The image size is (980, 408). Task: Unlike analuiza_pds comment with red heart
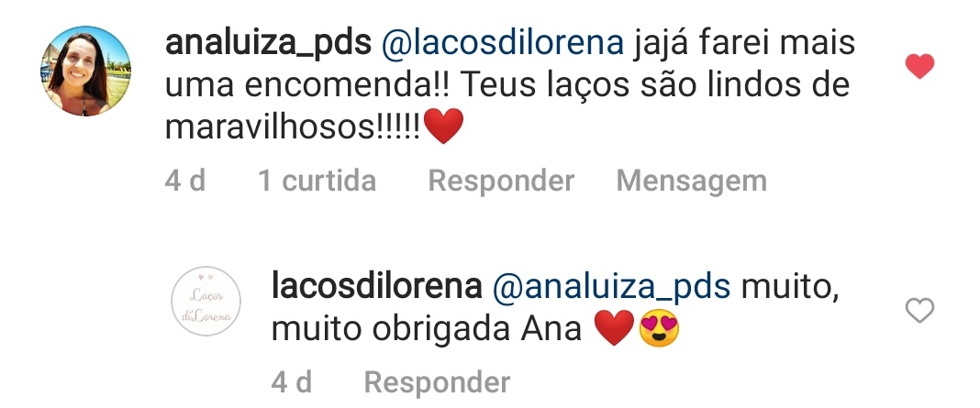click(919, 66)
